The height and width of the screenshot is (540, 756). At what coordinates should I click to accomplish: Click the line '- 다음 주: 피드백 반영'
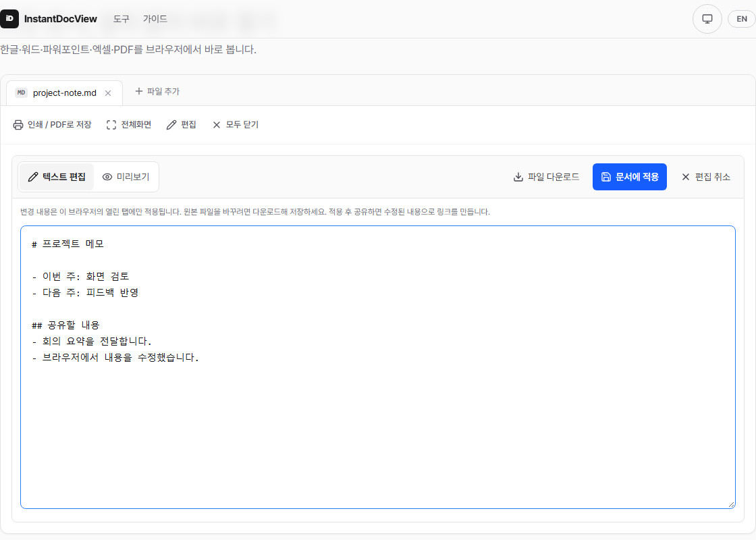[x=85, y=293]
